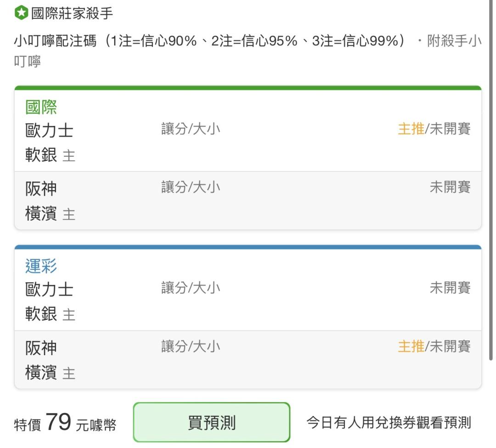Viewport: 496px width, 448px height.
Task: Click 主推/未開賽 status in 國際 section
Action: [x=434, y=129]
